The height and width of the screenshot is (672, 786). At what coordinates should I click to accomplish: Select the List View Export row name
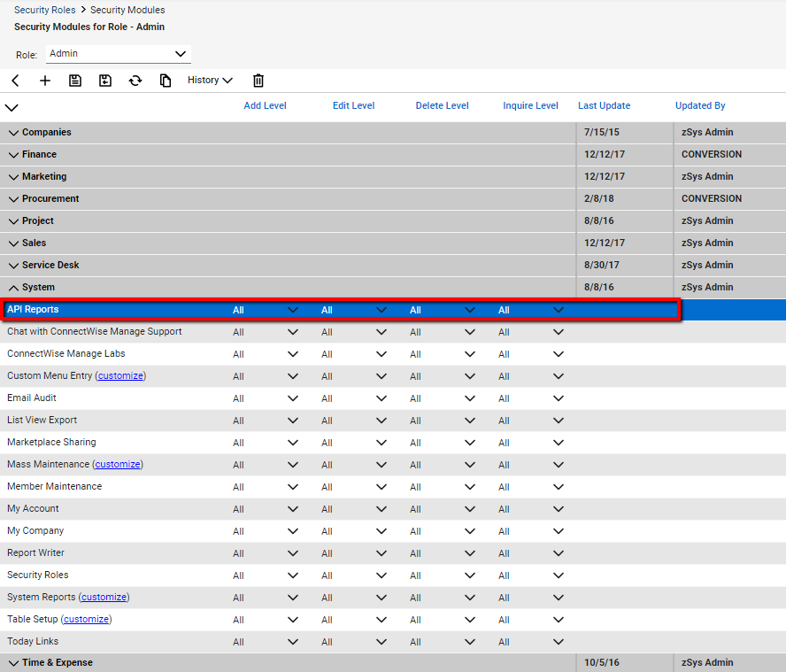click(x=42, y=420)
